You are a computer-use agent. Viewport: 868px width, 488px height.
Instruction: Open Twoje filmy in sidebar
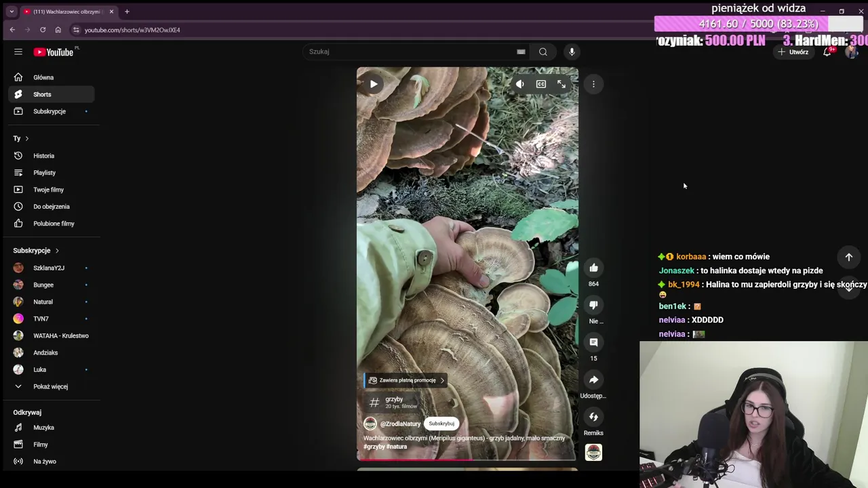[x=52, y=190]
